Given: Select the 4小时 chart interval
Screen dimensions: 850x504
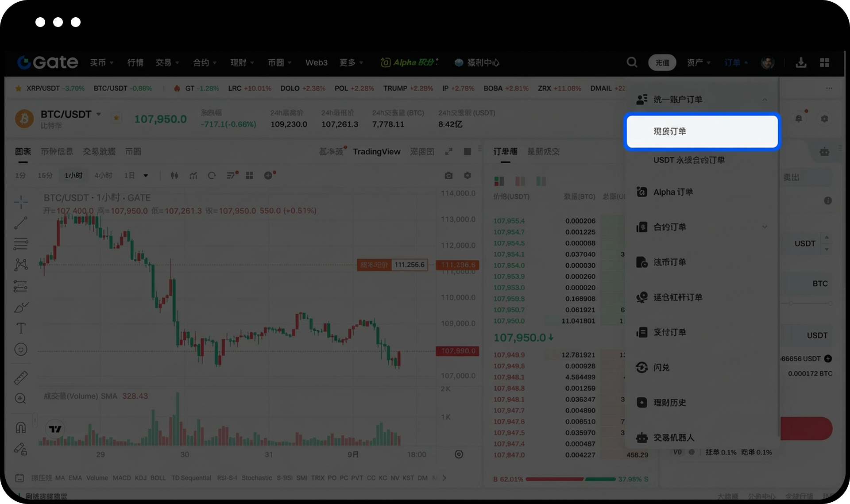Looking at the screenshot, I should pos(103,176).
